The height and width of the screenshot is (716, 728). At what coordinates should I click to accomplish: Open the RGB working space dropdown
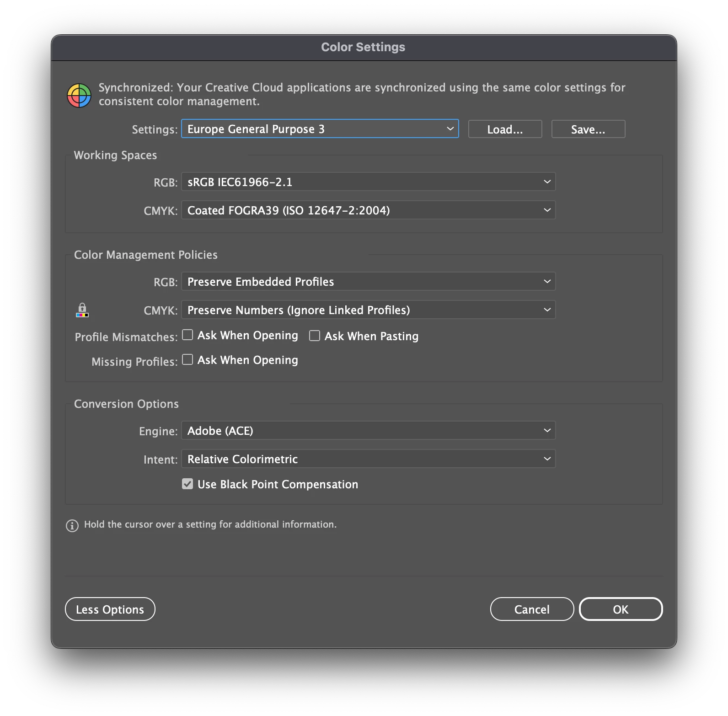coord(369,182)
